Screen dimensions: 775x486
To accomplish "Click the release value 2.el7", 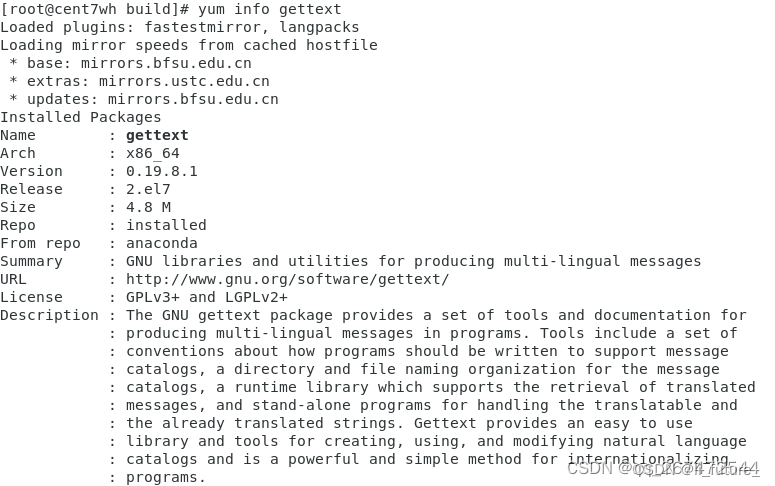I will pyautogui.click(x=148, y=189).
